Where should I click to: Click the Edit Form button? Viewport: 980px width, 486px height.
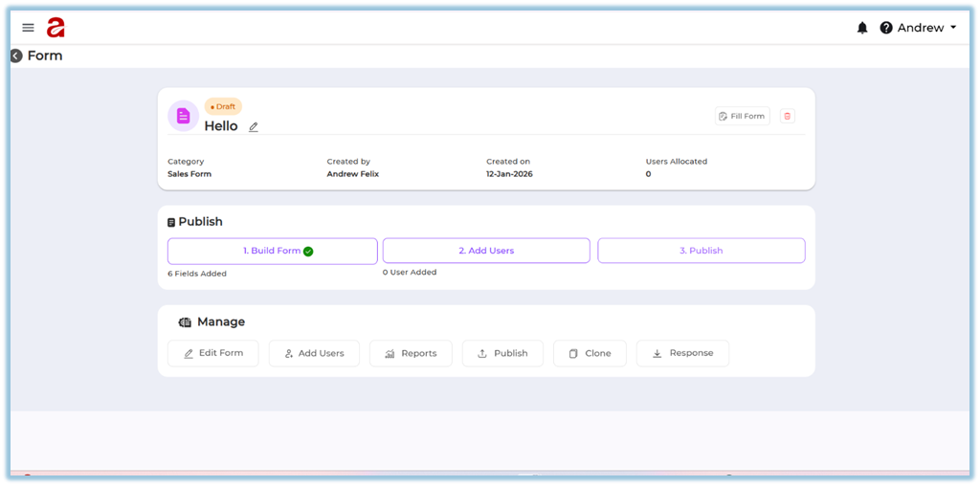(212, 353)
